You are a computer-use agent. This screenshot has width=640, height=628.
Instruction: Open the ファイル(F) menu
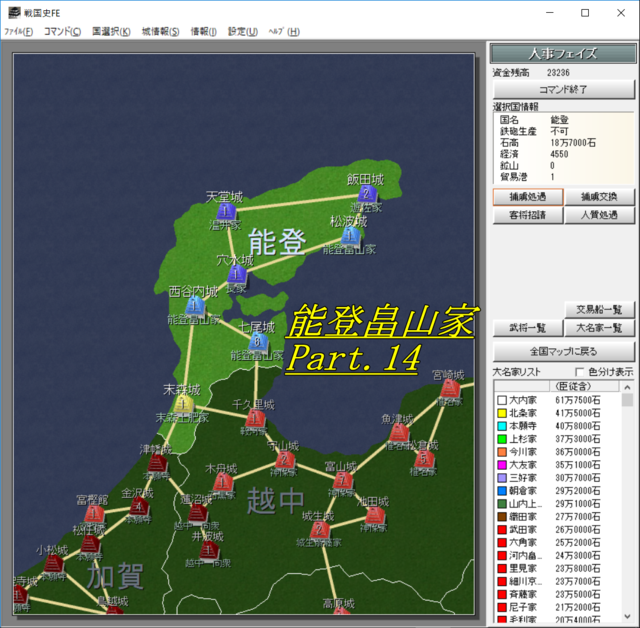[x=19, y=31]
